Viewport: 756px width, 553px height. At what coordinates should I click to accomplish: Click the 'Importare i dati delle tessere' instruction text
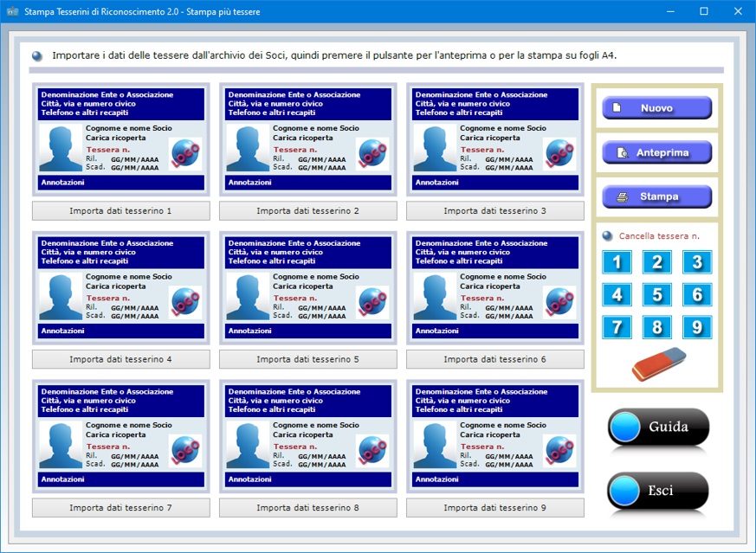click(334, 55)
